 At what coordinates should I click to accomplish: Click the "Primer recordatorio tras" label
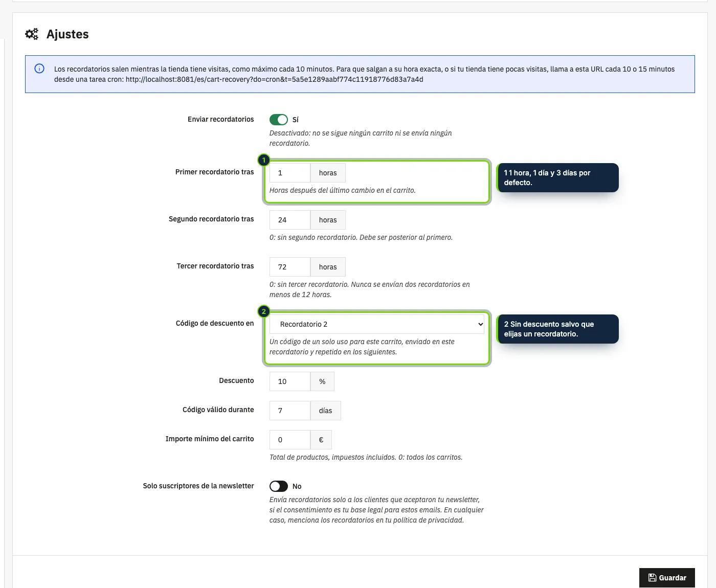pos(215,172)
